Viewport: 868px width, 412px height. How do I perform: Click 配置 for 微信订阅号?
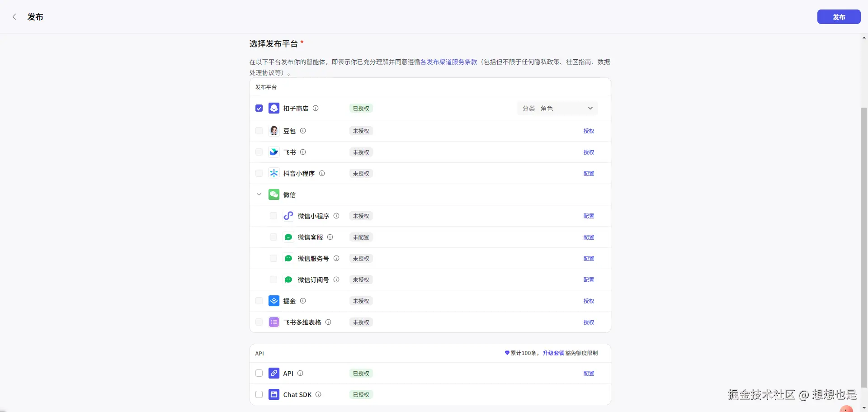pos(589,279)
